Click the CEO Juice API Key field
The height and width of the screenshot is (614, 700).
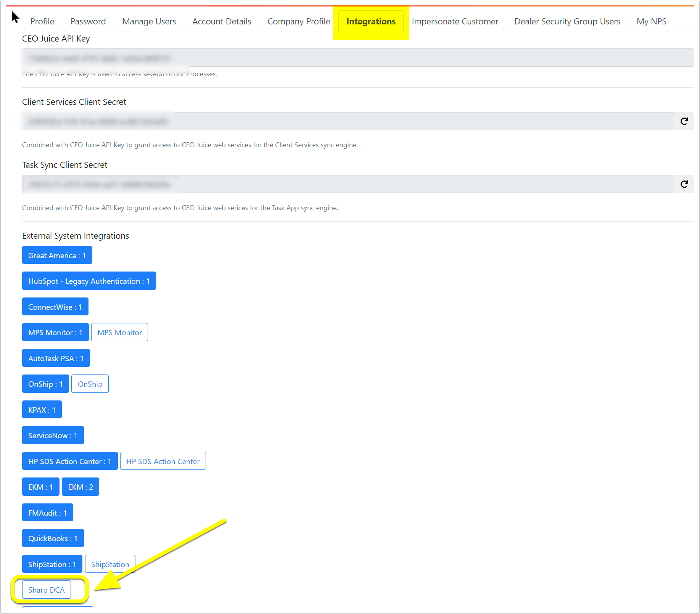tap(358, 58)
